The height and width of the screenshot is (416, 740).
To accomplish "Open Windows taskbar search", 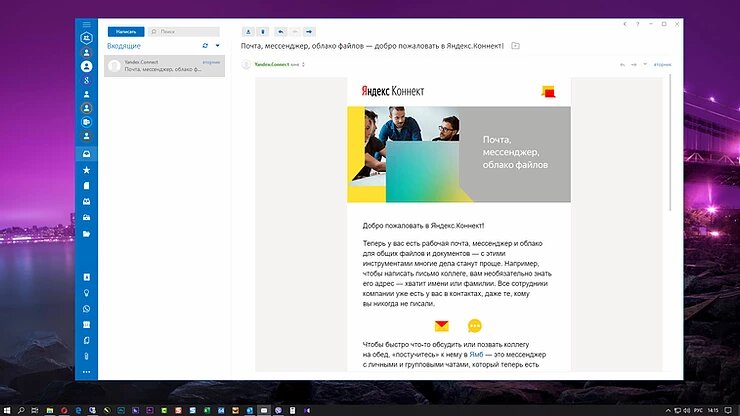I will coord(21,410).
